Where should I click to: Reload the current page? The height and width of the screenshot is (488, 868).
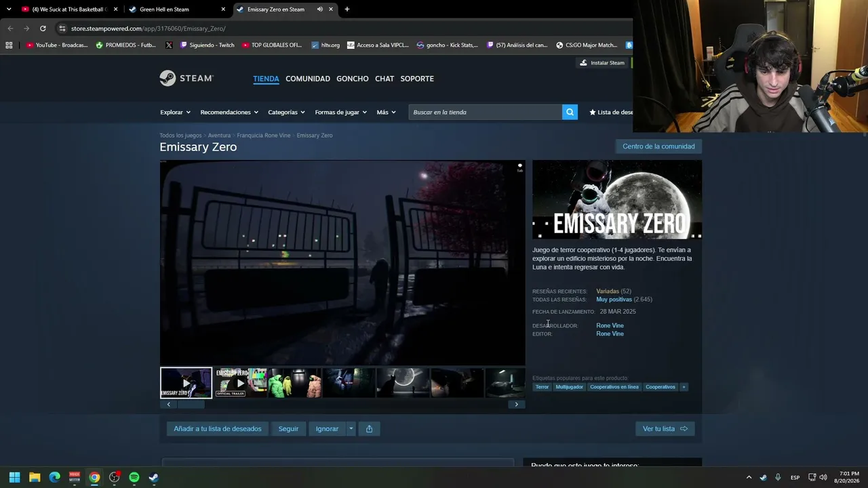point(43,28)
